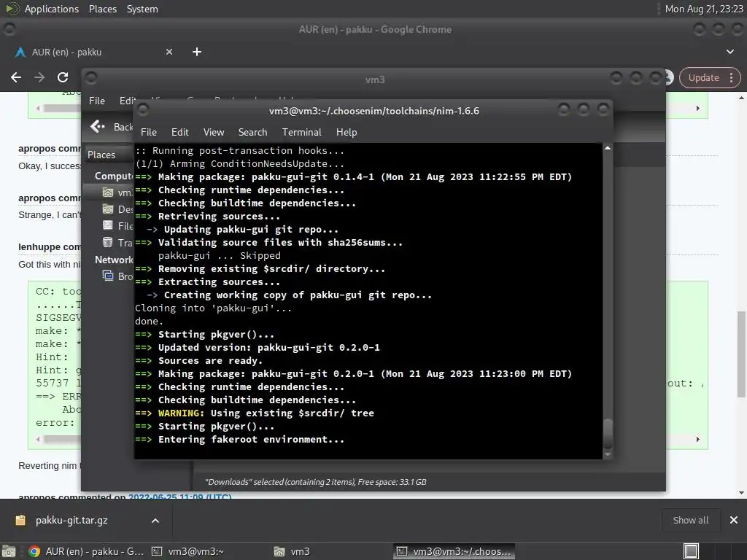Click terminal scrollbar up arrow
Viewport: 747px width, 560px height.
click(608, 148)
